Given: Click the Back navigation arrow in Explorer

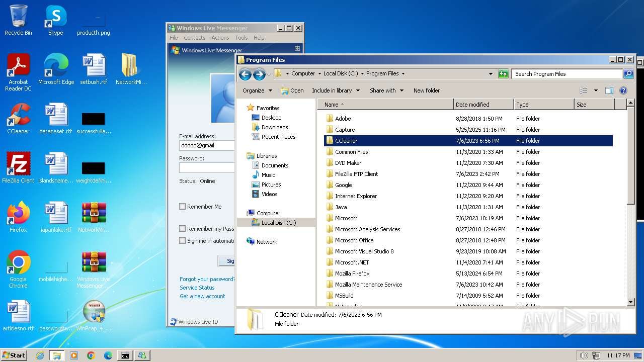Looking at the screenshot, I should (x=245, y=74).
